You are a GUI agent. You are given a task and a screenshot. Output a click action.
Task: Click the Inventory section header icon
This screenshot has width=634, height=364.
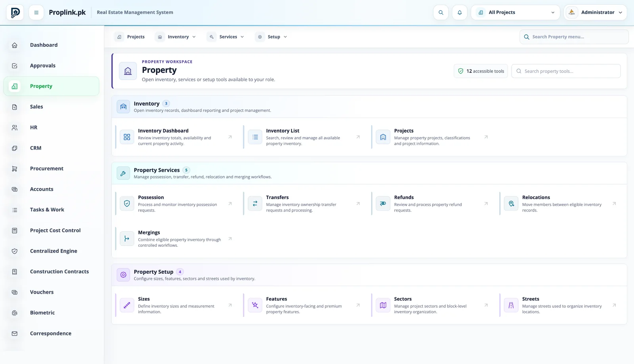pyautogui.click(x=123, y=107)
